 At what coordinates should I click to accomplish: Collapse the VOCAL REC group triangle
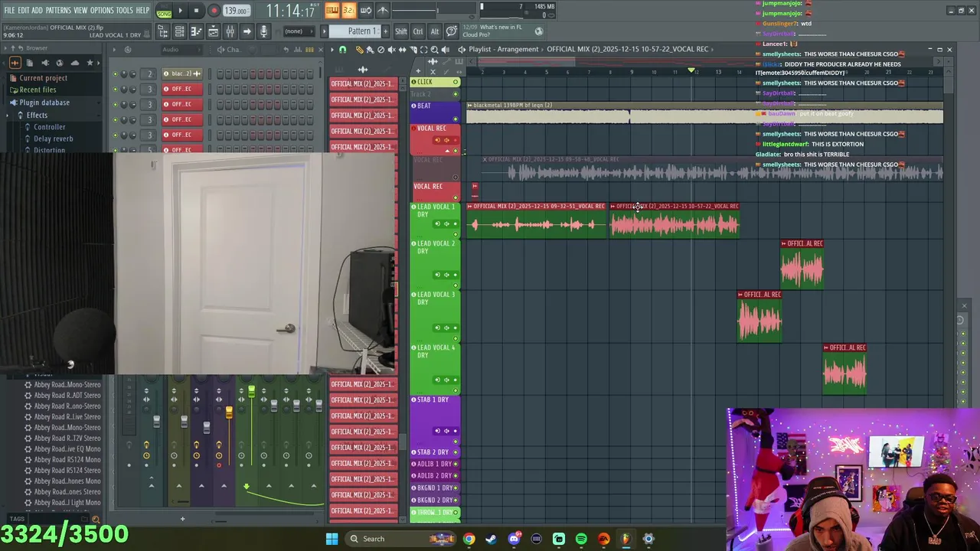pos(447,151)
